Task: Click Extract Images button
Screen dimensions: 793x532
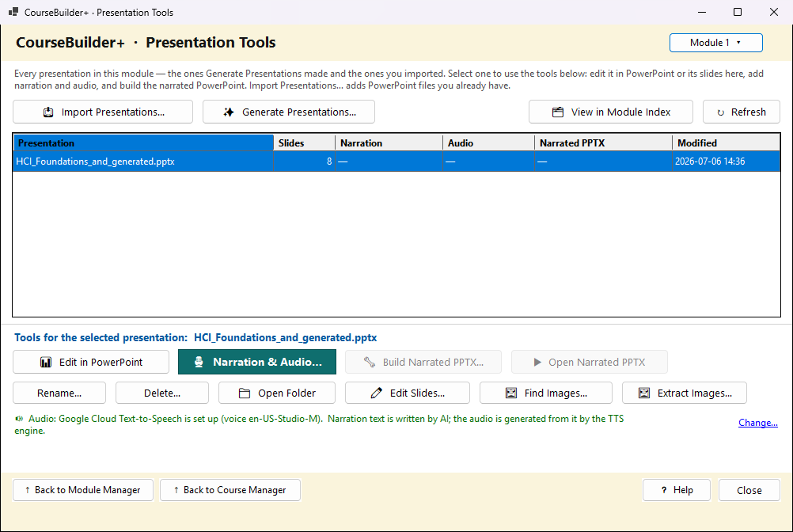Action: [x=685, y=393]
